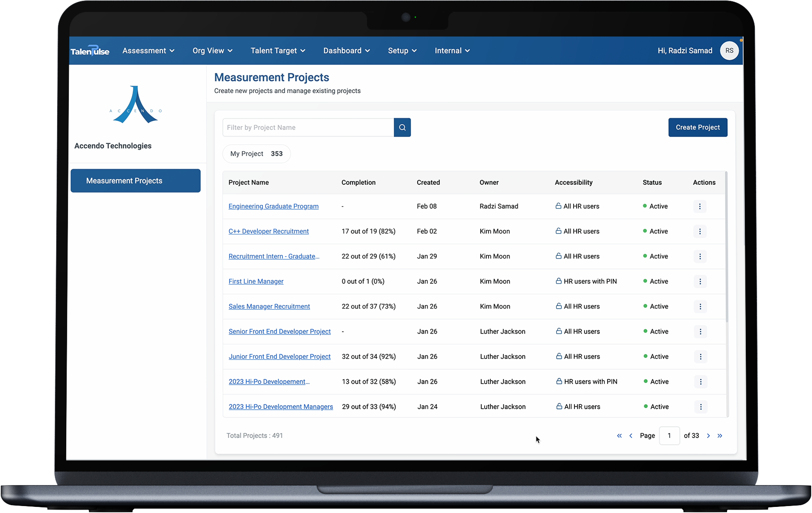Open actions menu for 2023 Hi-Po Development Managers
The image size is (812, 513).
point(701,407)
